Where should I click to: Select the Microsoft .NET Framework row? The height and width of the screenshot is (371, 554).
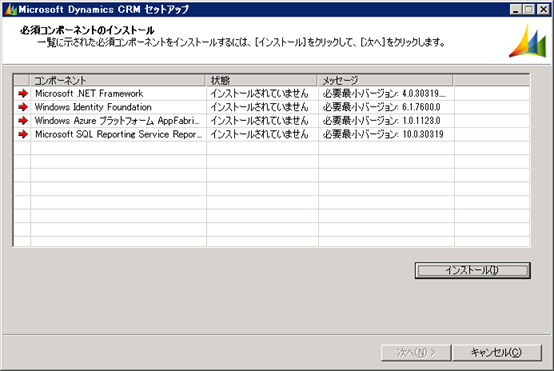[271, 93]
